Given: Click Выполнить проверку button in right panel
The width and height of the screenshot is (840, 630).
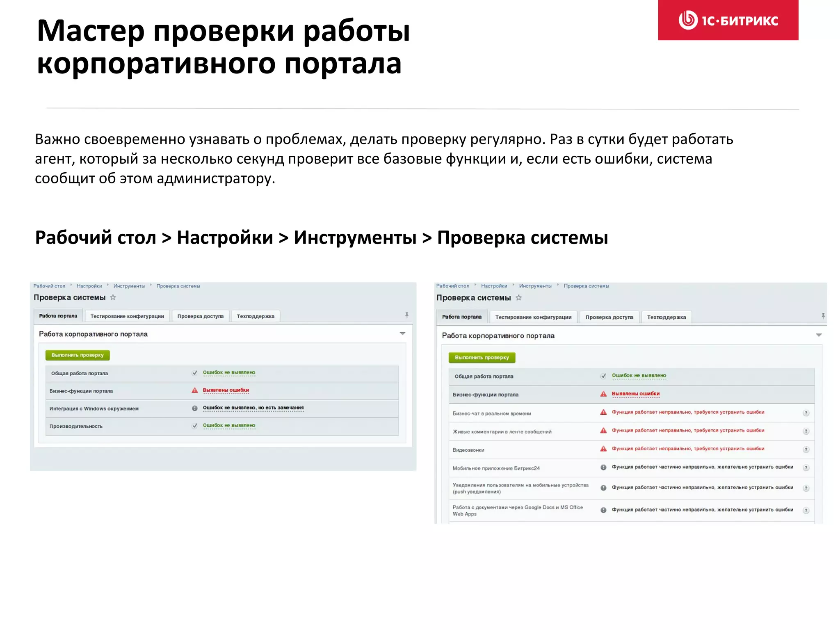Looking at the screenshot, I should coord(482,358).
